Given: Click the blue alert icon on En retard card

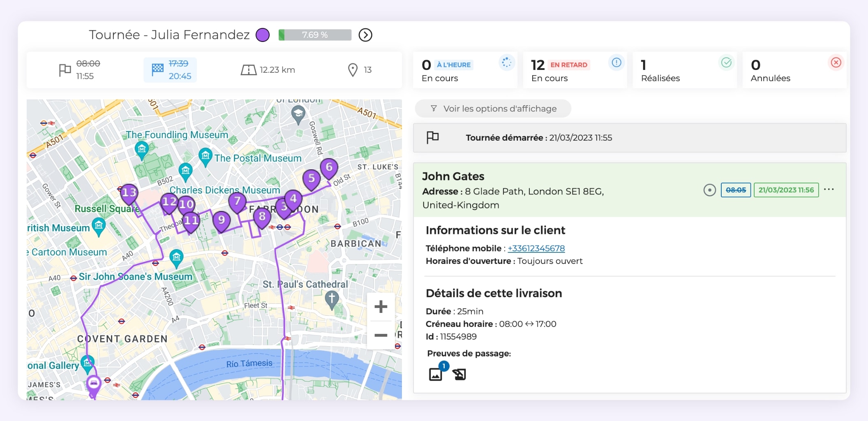Looking at the screenshot, I should (x=616, y=63).
